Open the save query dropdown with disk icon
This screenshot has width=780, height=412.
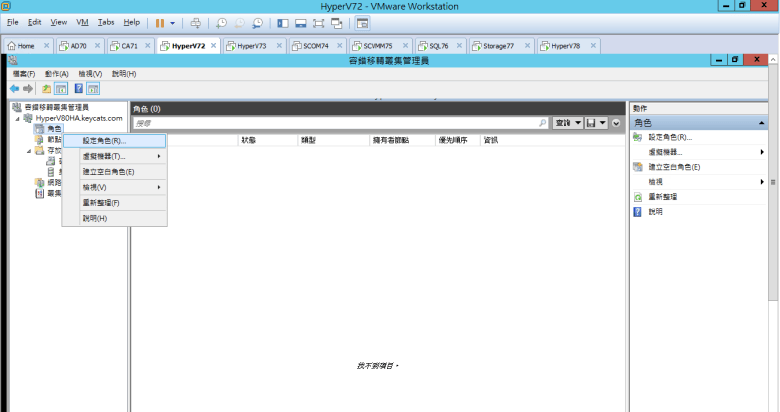click(597, 122)
